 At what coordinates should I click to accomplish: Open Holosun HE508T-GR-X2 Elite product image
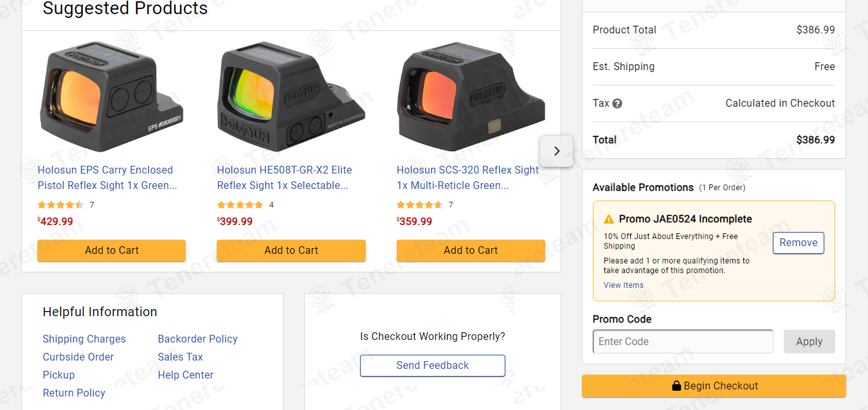(x=291, y=96)
